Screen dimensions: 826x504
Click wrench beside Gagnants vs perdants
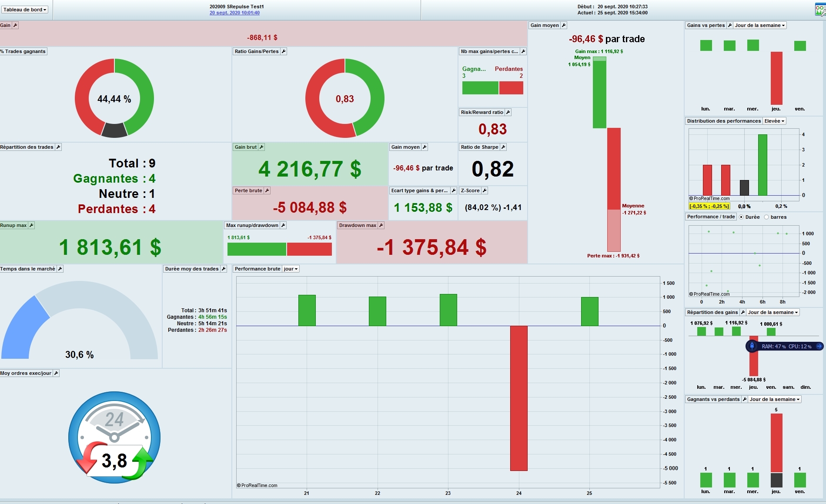(x=745, y=399)
